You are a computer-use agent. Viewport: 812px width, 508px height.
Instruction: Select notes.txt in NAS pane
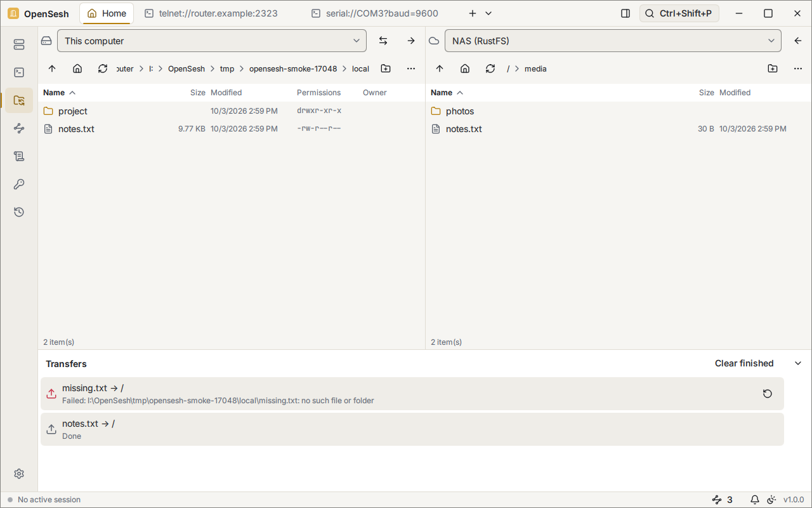619,129
